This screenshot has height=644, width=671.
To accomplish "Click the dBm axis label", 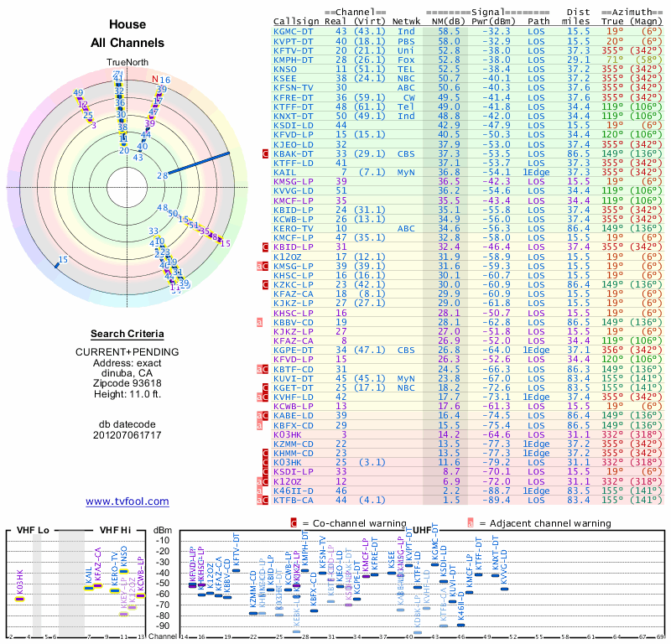I will (163, 531).
